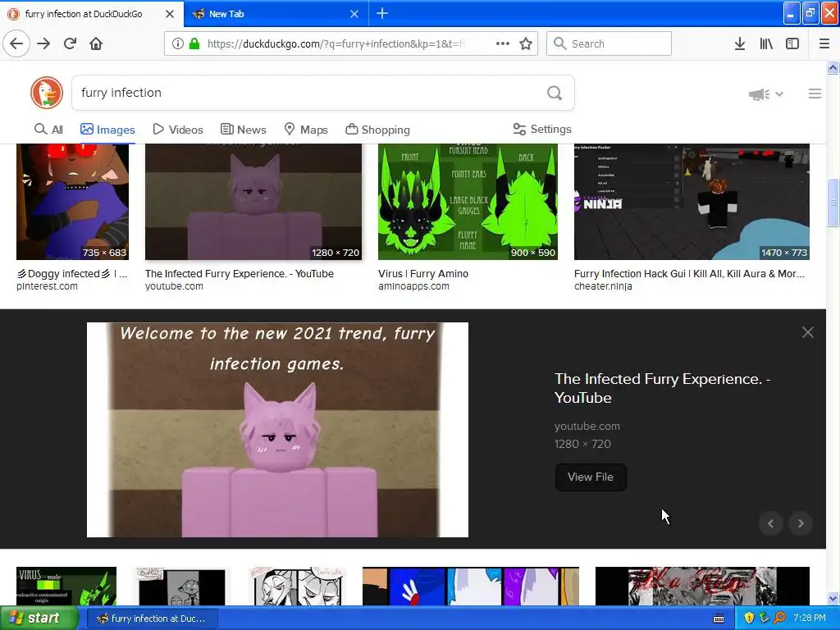Click the vertical scrollbar thumb
Image resolution: width=840 pixels, height=630 pixels.
point(833,203)
